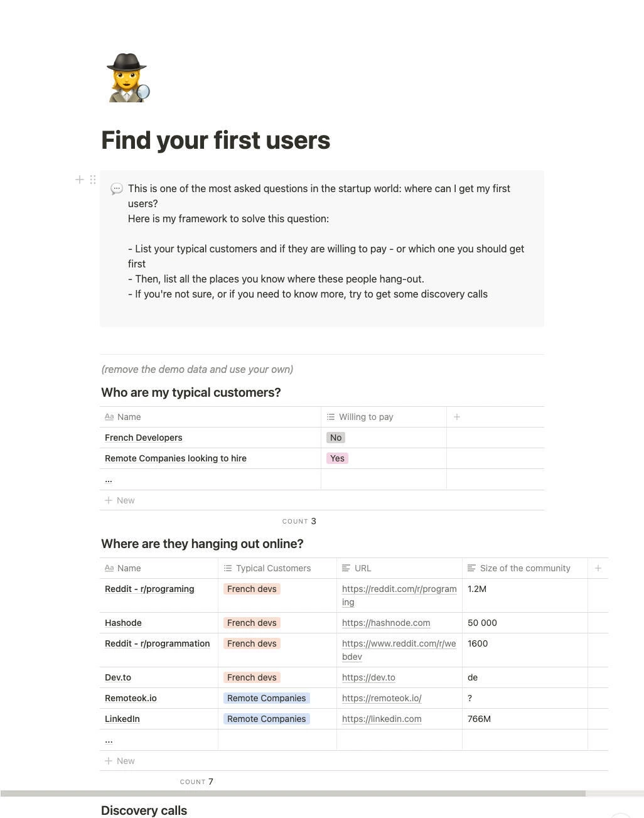Click the detective emoji page icon
Image resolution: width=644 pixels, height=818 pixels.
tap(128, 78)
